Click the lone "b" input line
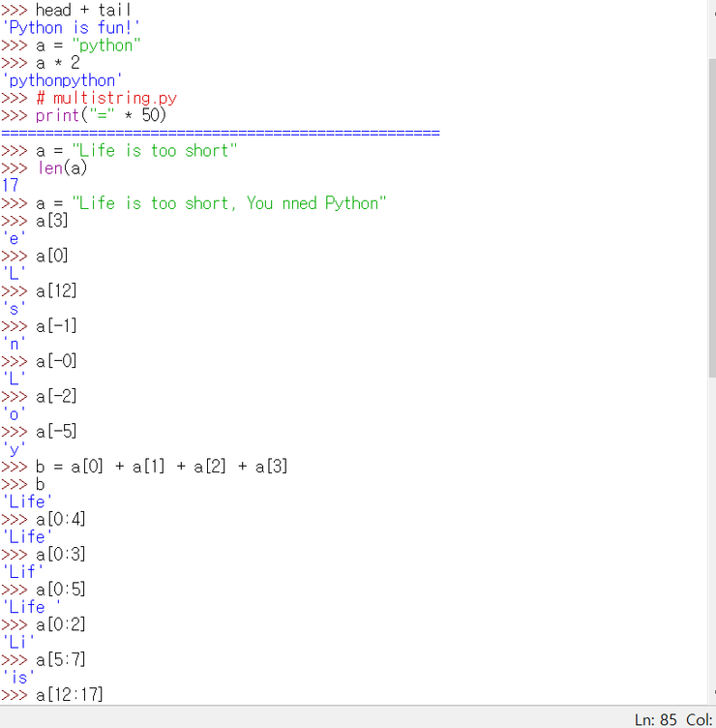This screenshot has height=728, width=716. (40, 484)
